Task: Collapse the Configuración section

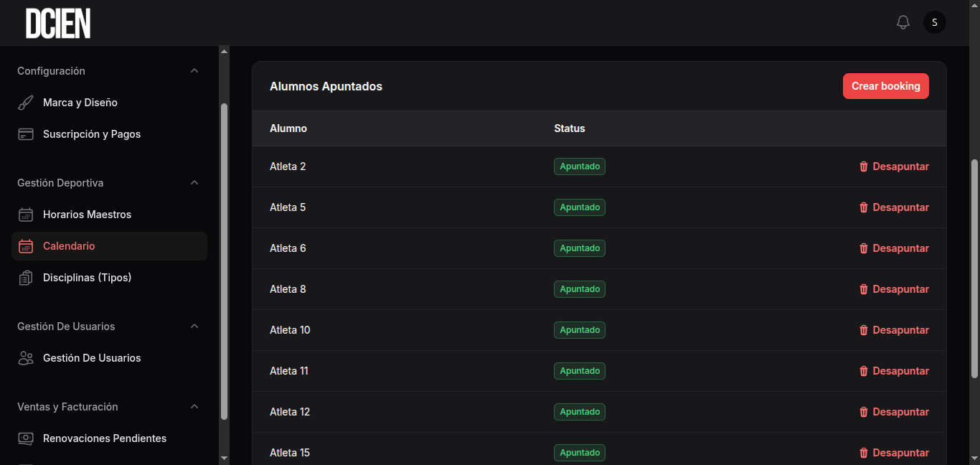Action: click(x=194, y=70)
